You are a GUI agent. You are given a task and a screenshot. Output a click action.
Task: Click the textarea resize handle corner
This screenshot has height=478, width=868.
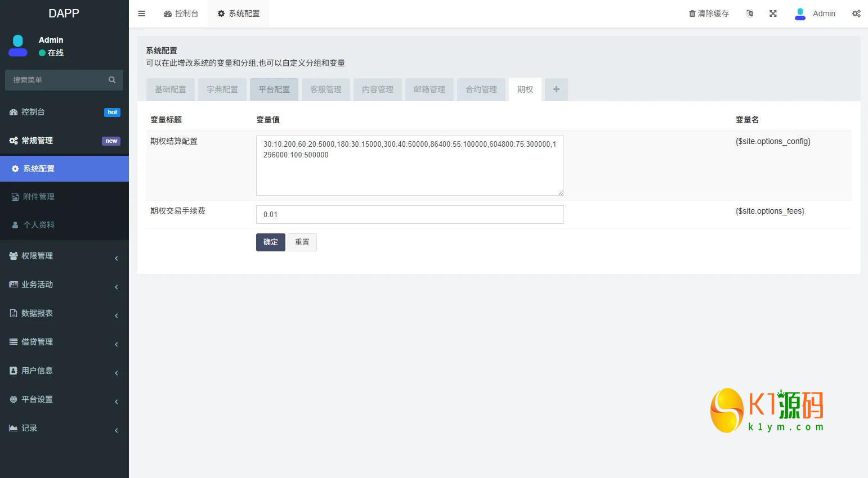pos(561,192)
